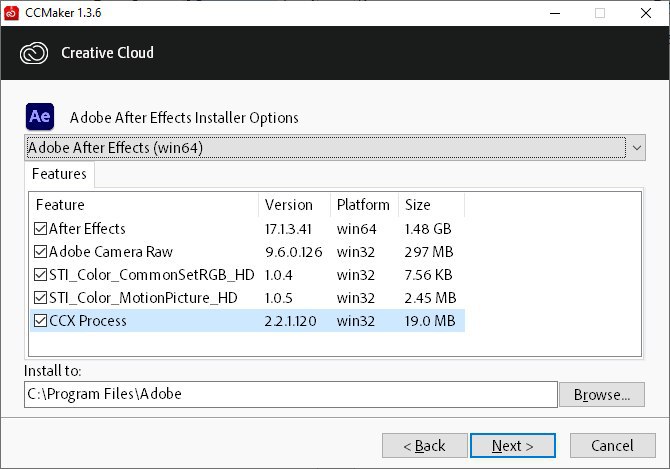
Task: Click the 297 MB size cell
Action: pyautogui.click(x=429, y=252)
